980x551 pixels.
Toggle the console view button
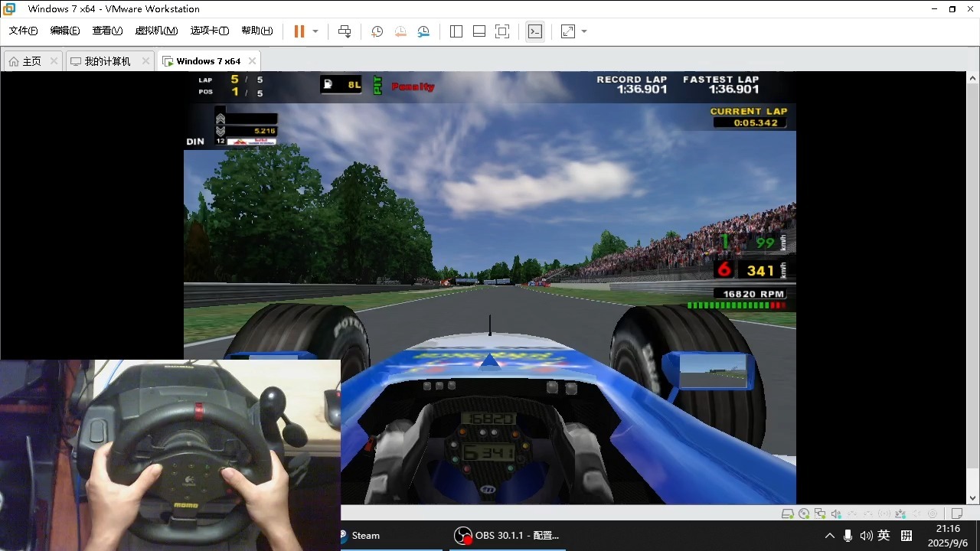535,31
